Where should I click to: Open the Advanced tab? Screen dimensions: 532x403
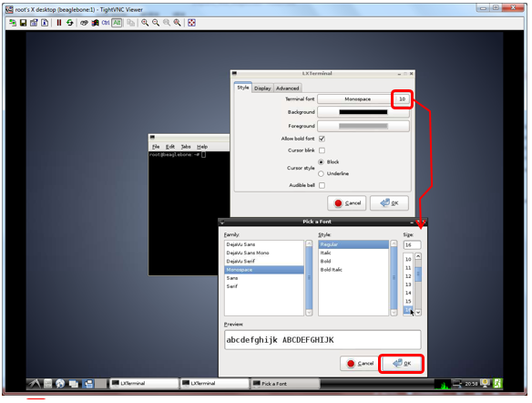point(287,88)
